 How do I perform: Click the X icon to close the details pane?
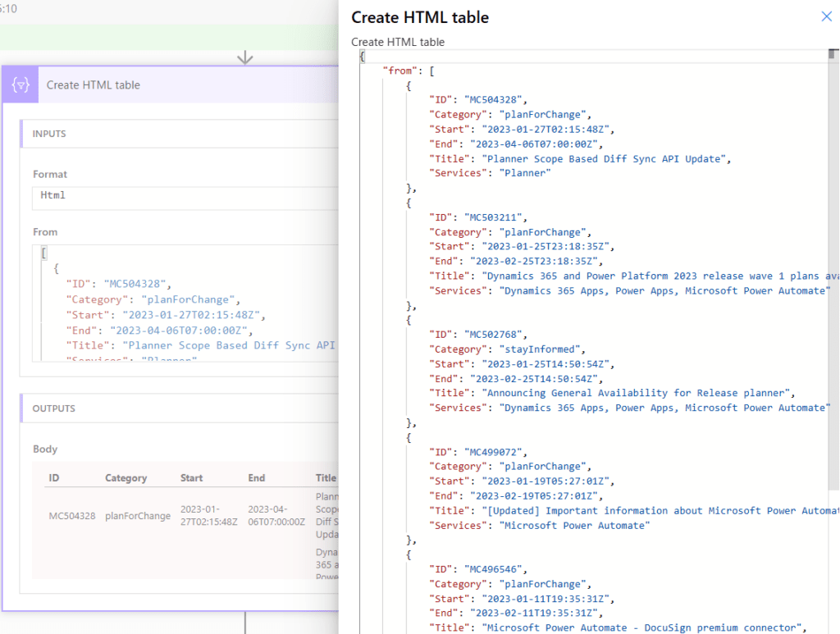click(x=826, y=16)
